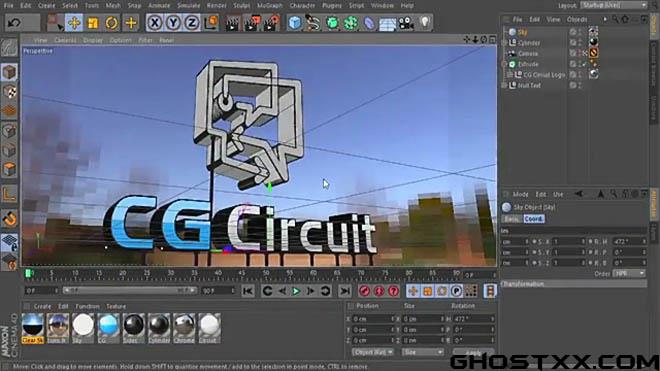Click the Undo arrow icon

14,23
